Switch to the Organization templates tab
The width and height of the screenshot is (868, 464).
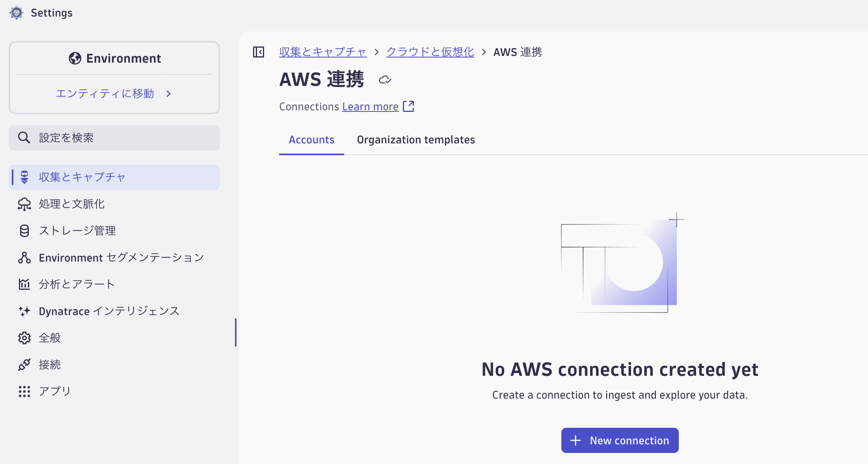pos(416,140)
